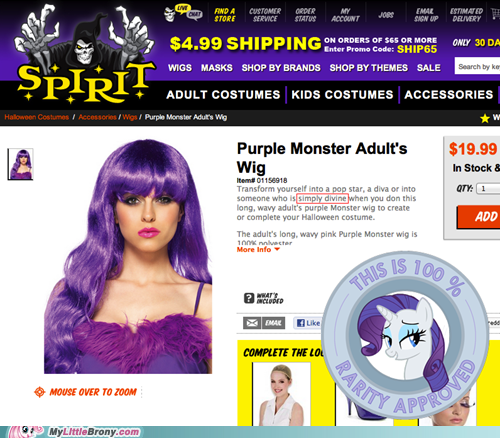
Task: Click the Mouse Over To Zoom target icon
Action: coord(40,392)
